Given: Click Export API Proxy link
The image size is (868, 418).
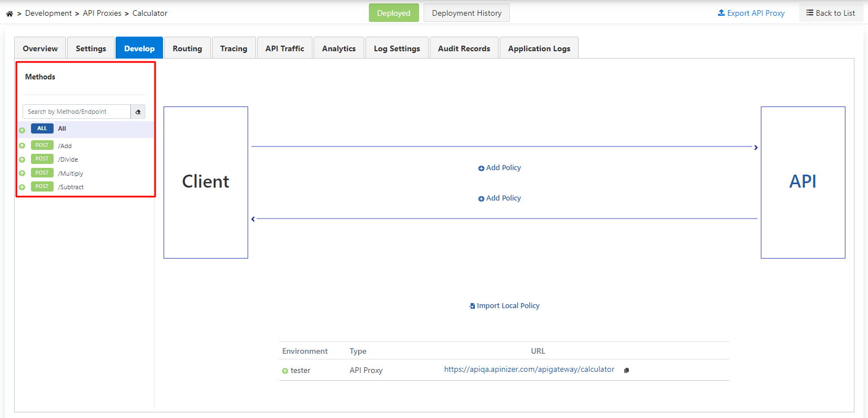Looking at the screenshot, I should click(x=751, y=13).
